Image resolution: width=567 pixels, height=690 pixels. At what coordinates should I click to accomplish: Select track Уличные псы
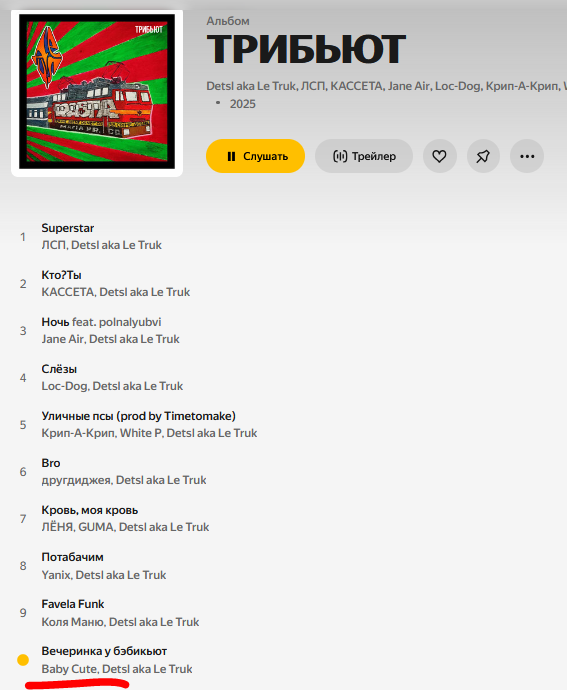139,416
